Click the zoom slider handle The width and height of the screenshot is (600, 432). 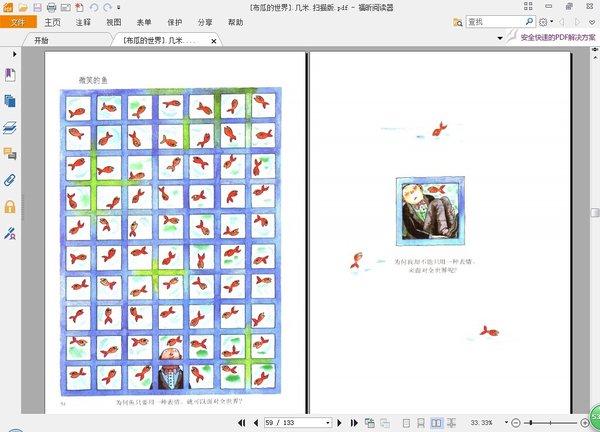(531, 422)
